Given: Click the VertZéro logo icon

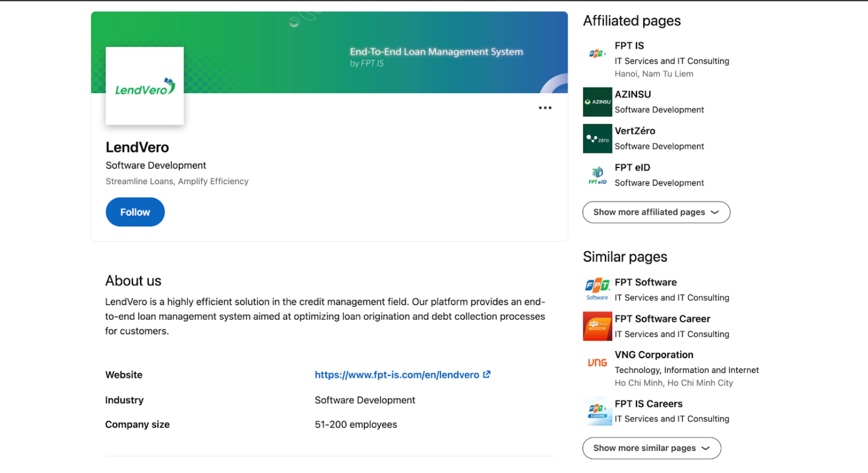Looking at the screenshot, I should (x=597, y=139).
